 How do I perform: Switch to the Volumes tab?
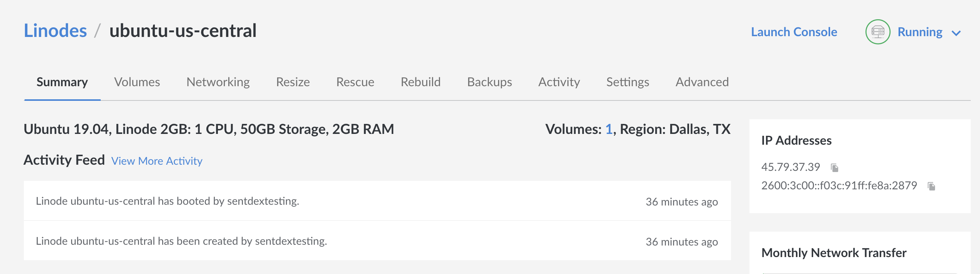[137, 82]
